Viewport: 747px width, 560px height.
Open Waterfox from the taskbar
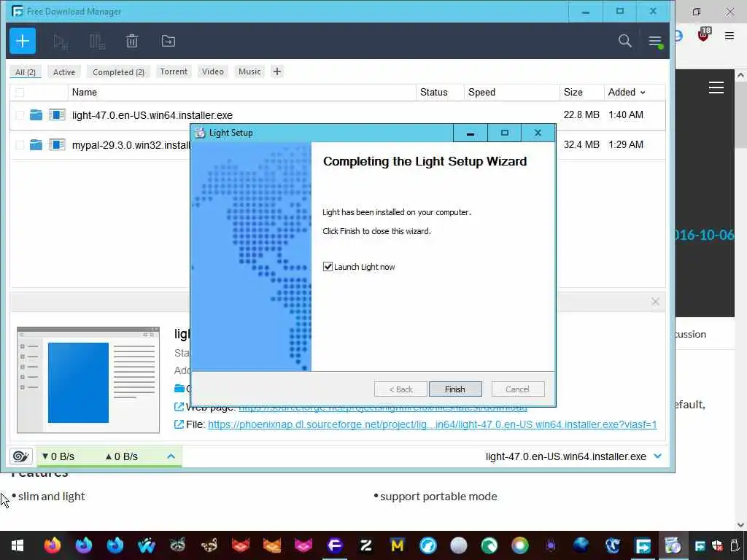pos(146,545)
